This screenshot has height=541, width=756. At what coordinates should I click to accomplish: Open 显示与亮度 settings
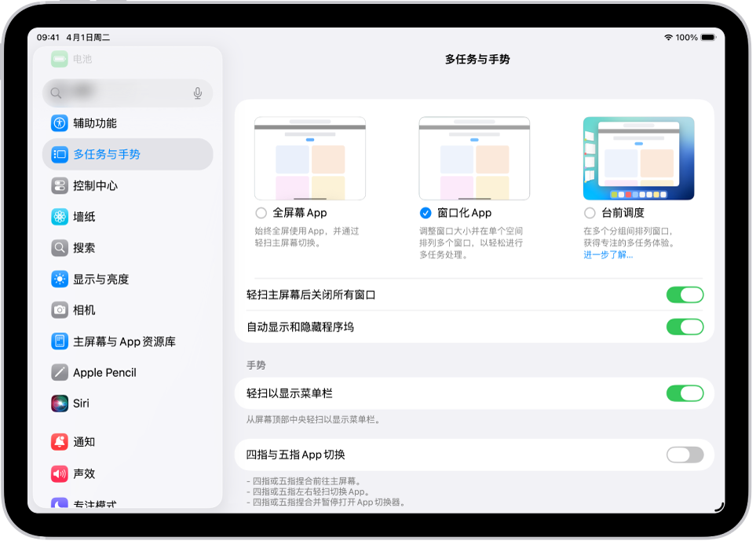[61, 279]
